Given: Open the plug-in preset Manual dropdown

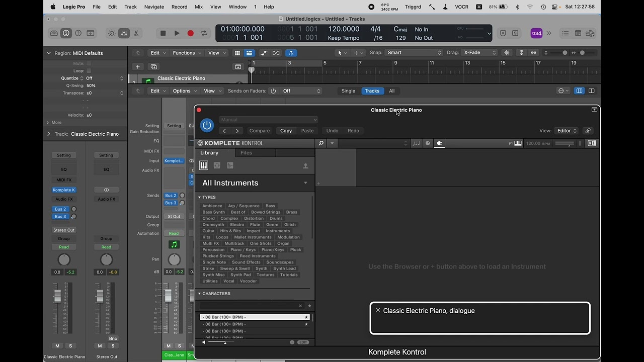Looking at the screenshot, I should (x=268, y=120).
